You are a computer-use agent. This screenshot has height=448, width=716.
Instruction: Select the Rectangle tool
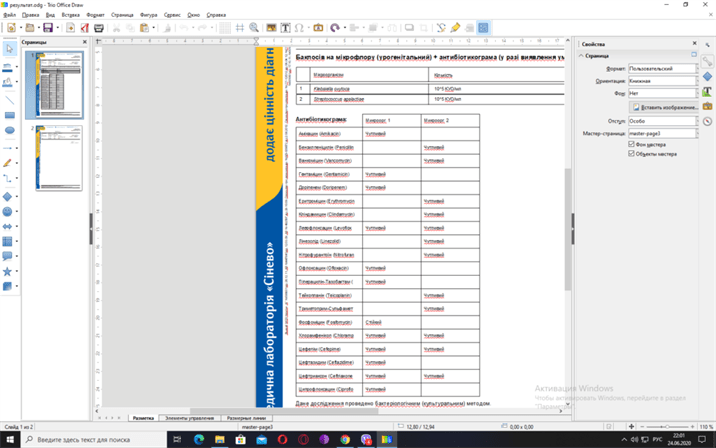(x=9, y=115)
